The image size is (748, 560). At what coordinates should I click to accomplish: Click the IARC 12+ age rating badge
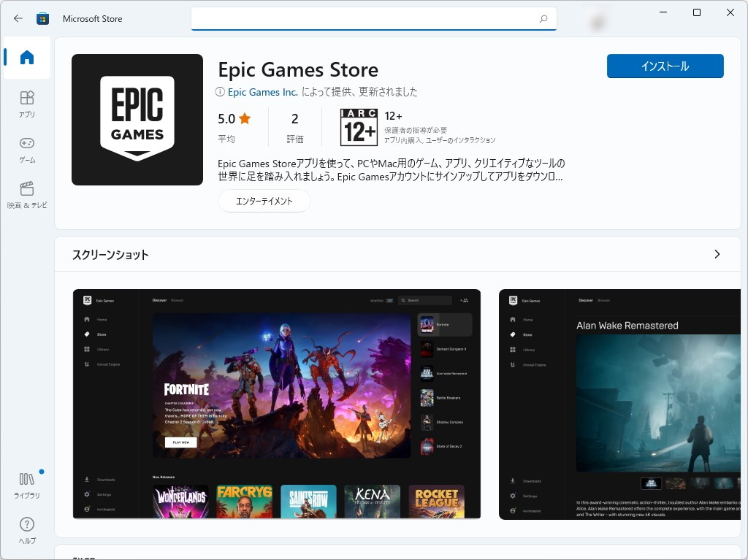tap(358, 125)
